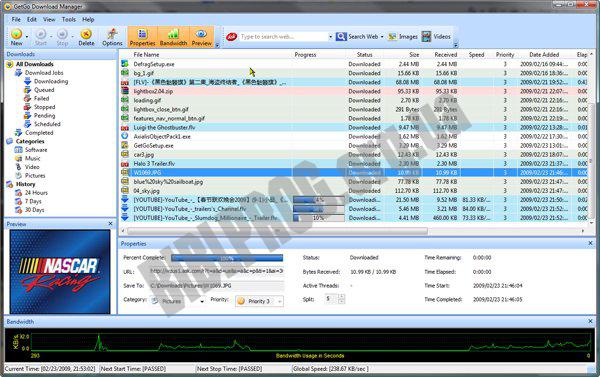Click the Global Speed status bar entry
600x377 pixels.
tap(331, 369)
